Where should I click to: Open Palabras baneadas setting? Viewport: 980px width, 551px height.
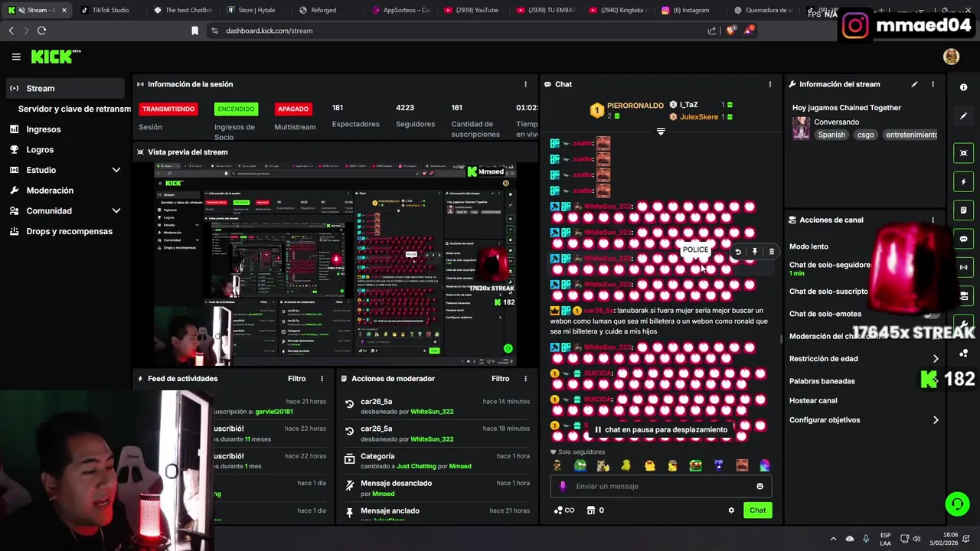tap(822, 381)
